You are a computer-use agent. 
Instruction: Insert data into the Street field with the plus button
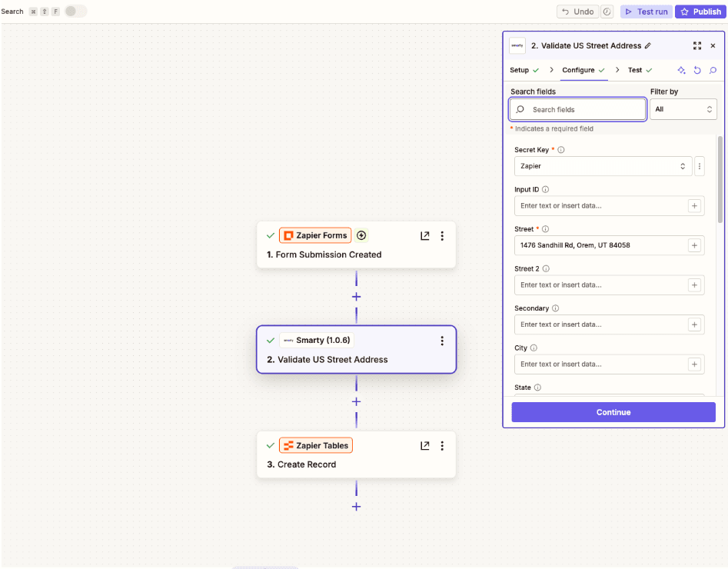pos(694,245)
